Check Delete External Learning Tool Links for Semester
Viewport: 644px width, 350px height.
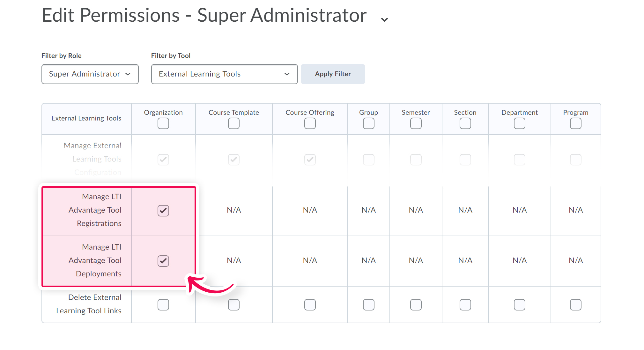tap(416, 305)
